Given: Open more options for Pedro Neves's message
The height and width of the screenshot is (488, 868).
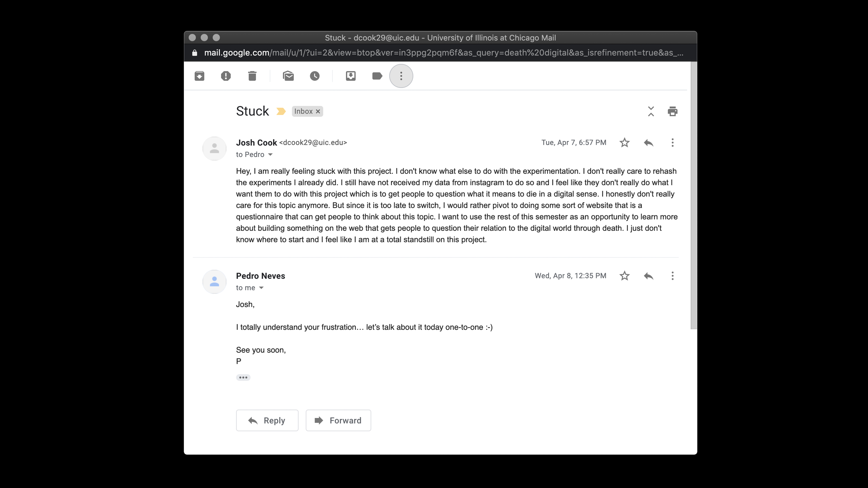Looking at the screenshot, I should pos(672,276).
